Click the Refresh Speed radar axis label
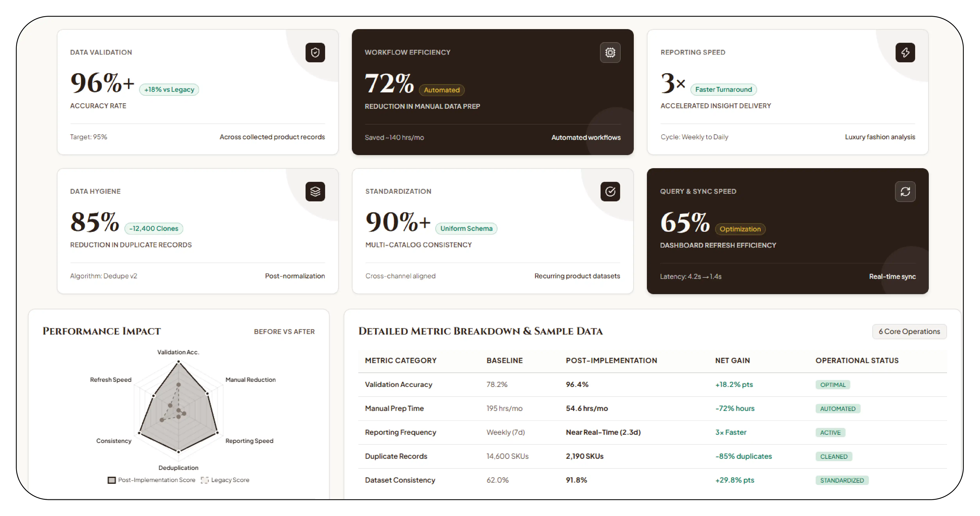This screenshot has width=980, height=516. pyautogui.click(x=110, y=379)
